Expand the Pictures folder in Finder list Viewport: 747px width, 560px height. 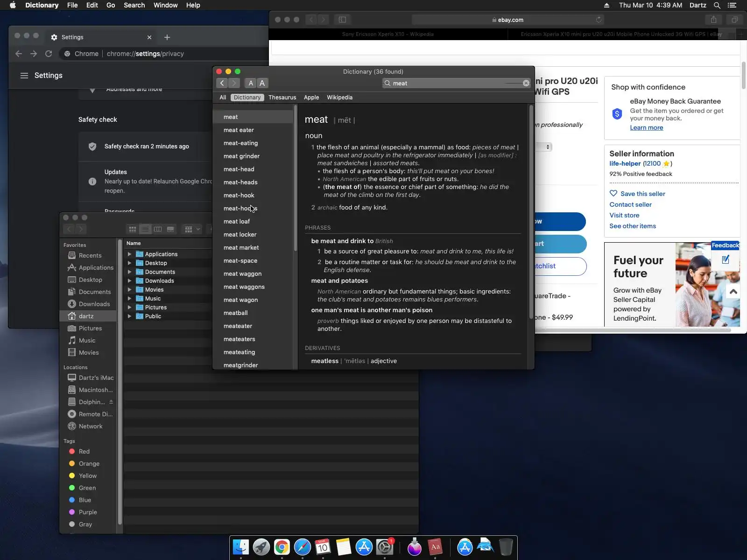click(129, 308)
